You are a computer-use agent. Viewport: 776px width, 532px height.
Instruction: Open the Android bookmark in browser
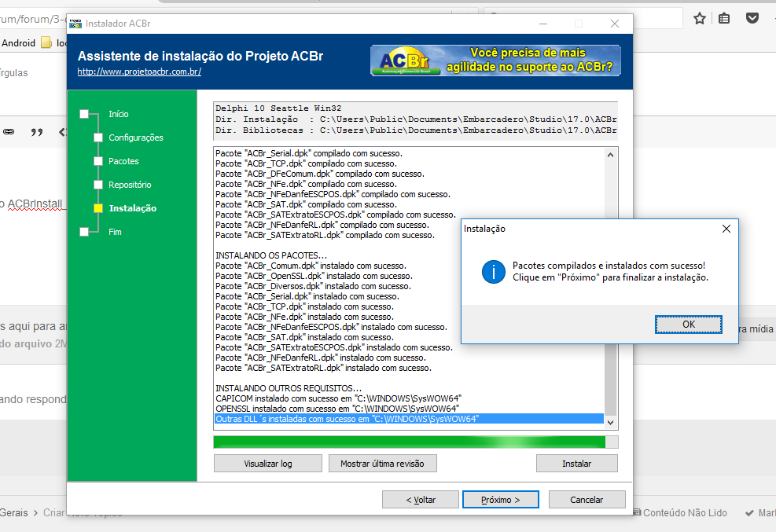click(x=18, y=43)
